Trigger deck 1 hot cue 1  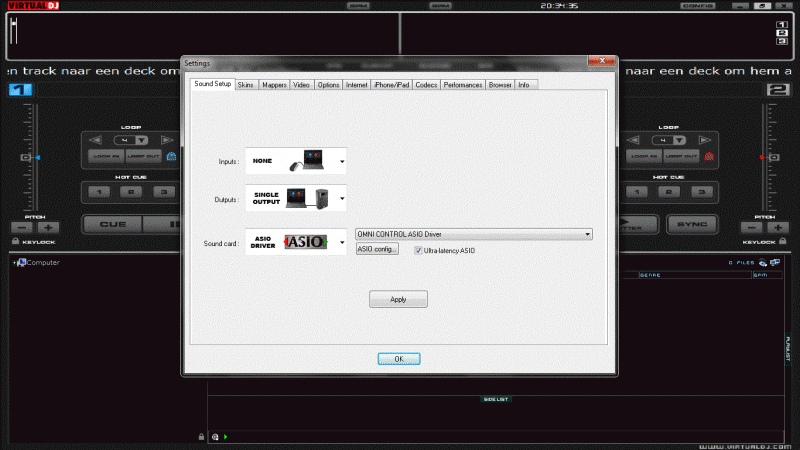click(x=99, y=192)
